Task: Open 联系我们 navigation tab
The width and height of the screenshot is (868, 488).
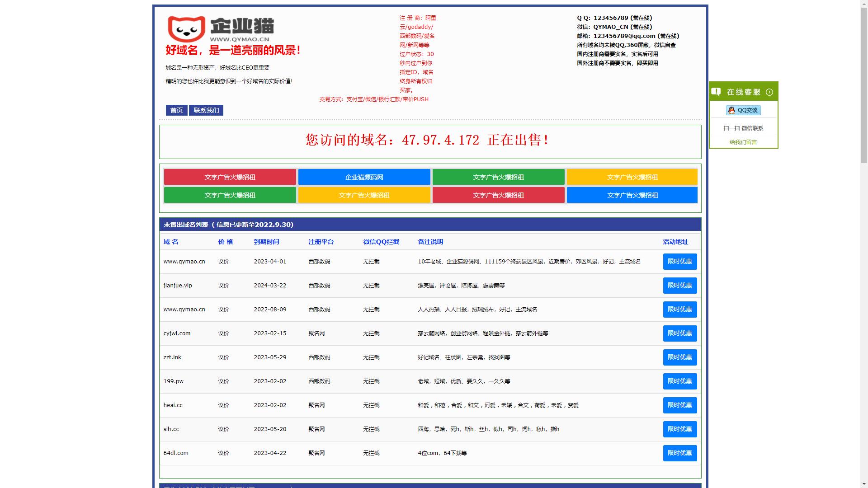Action: 206,110
